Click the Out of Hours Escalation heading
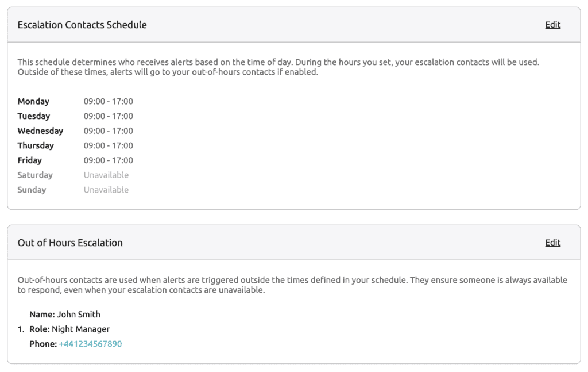Viewport: 588px width, 372px height. [x=70, y=243]
